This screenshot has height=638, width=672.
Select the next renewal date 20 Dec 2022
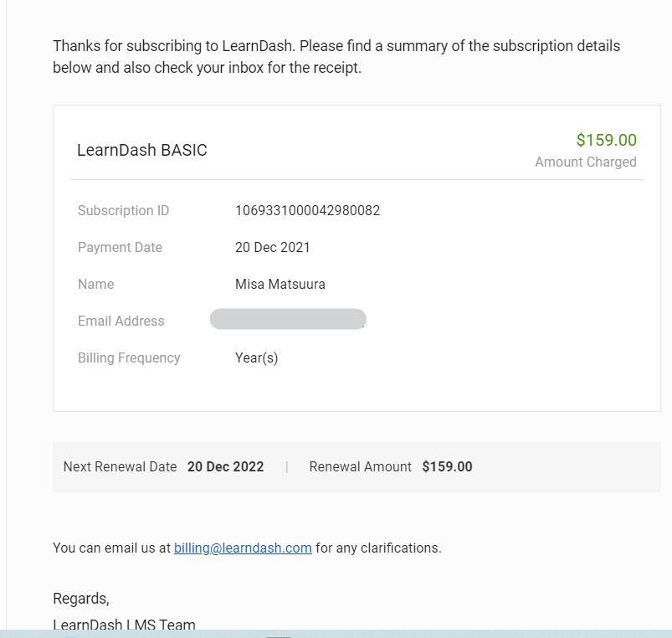[x=225, y=466]
